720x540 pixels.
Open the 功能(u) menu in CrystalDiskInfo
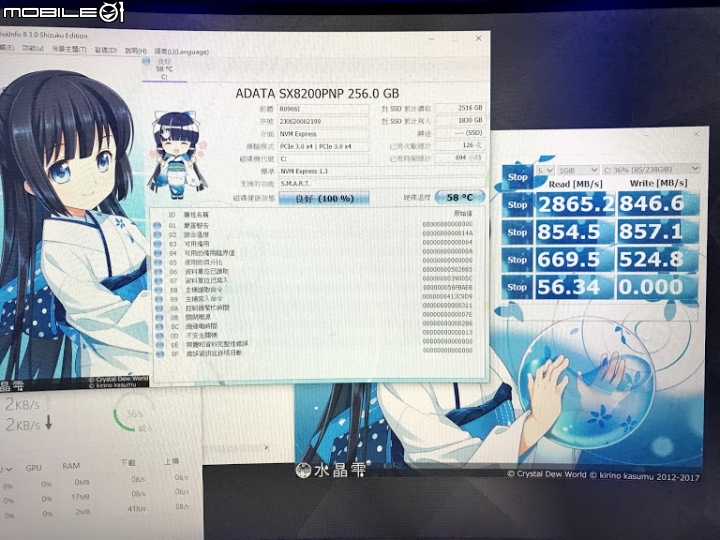pyautogui.click(x=33, y=48)
